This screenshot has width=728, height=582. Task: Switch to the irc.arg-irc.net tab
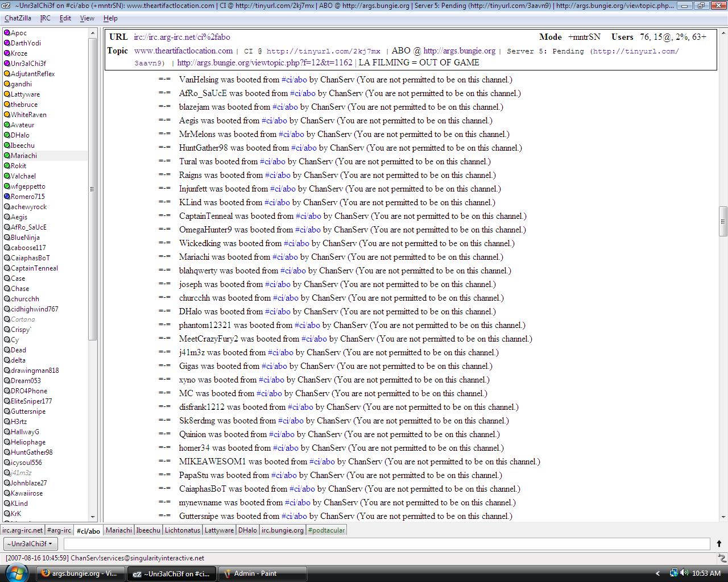pos(22,530)
